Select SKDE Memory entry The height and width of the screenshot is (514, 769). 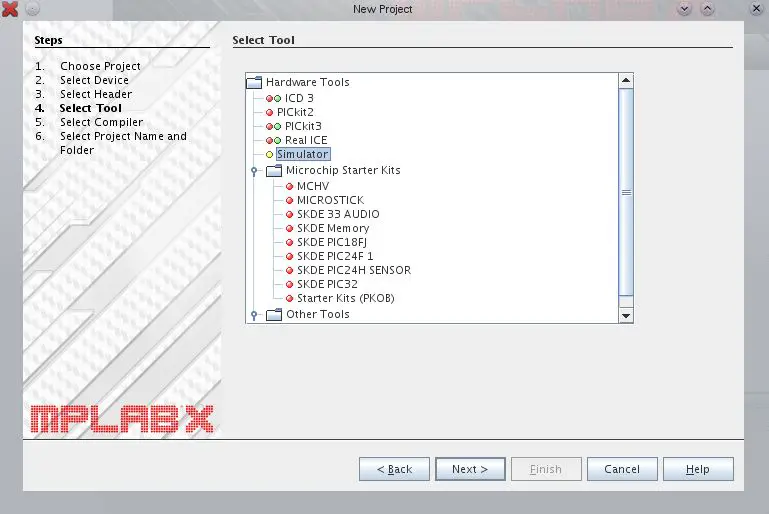pos(333,228)
